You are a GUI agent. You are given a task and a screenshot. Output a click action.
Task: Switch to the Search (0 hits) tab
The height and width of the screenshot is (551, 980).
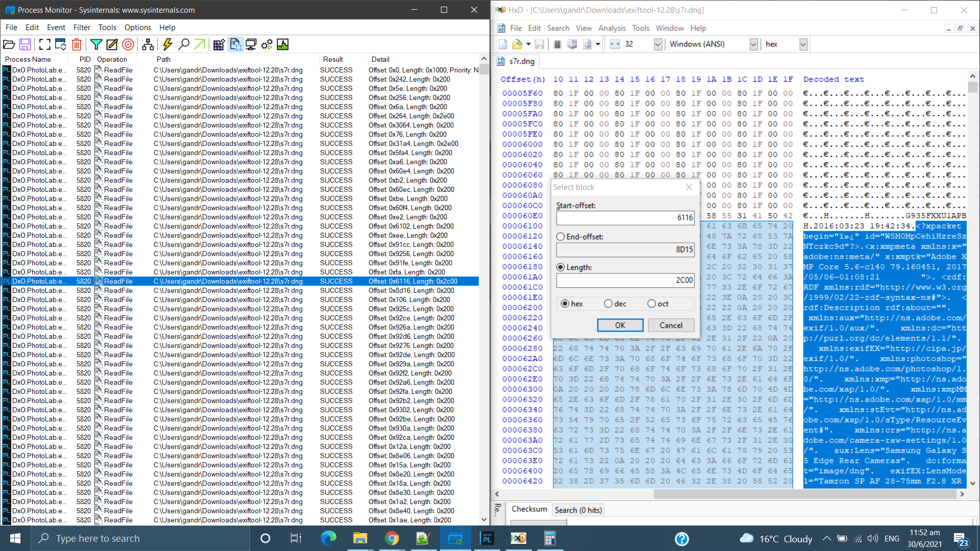[x=578, y=510]
